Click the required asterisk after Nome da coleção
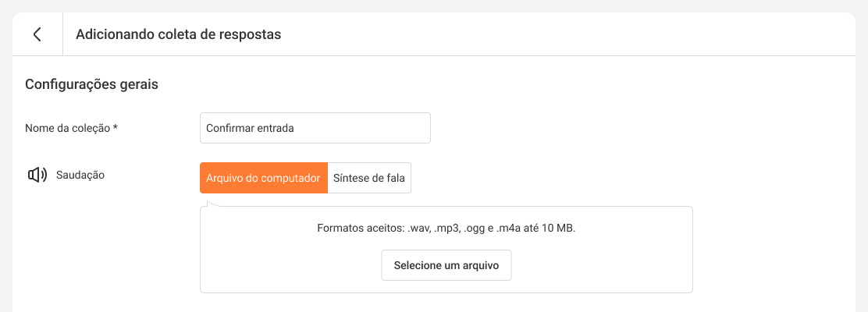Image resolution: width=868 pixels, height=312 pixels. pyautogui.click(x=116, y=128)
